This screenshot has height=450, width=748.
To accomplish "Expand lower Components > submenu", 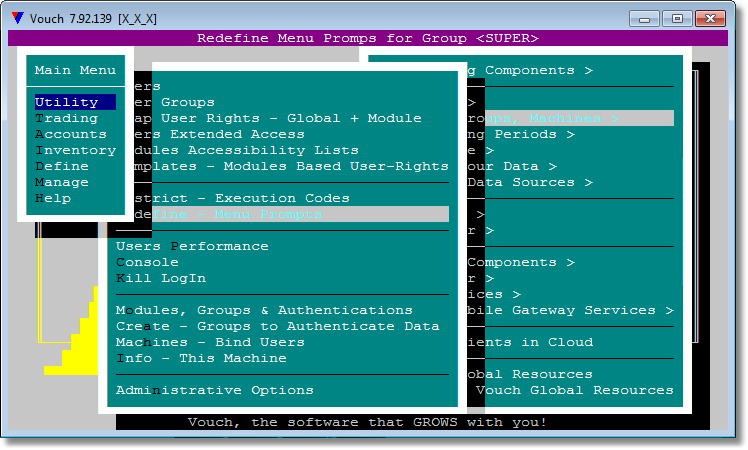I will coord(521,262).
